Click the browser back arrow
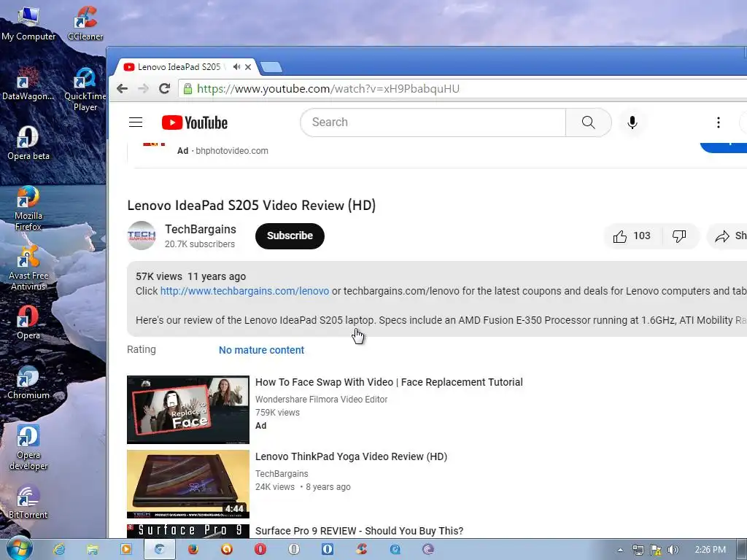 122,88
